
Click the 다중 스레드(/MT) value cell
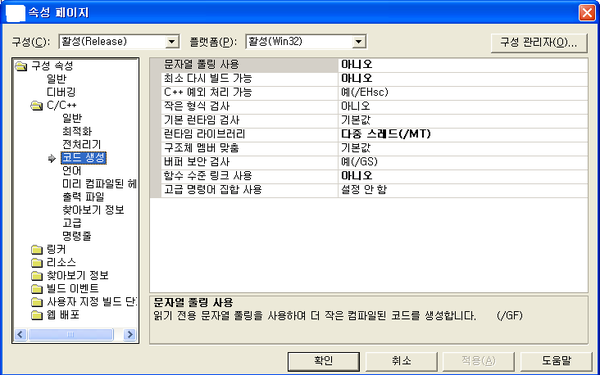click(463, 134)
